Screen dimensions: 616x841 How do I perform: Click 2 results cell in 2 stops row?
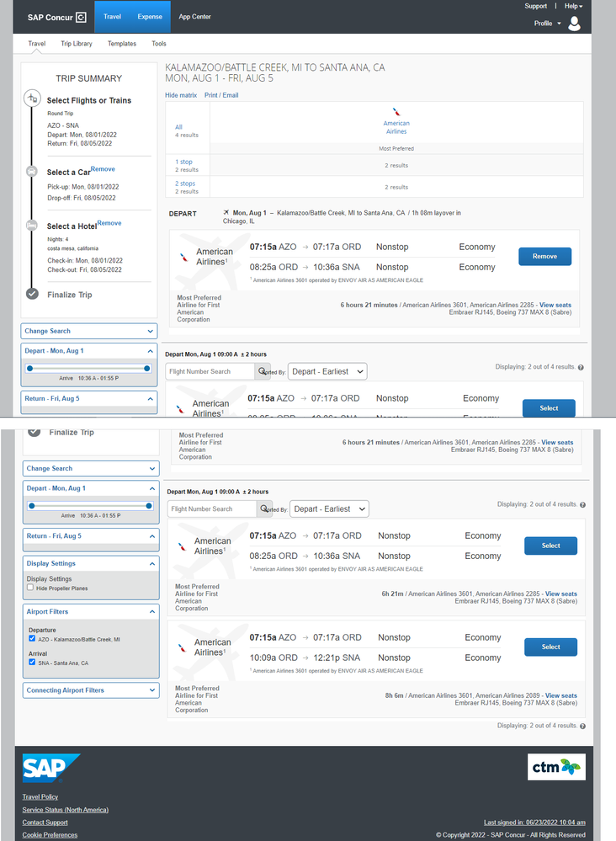pos(396,187)
